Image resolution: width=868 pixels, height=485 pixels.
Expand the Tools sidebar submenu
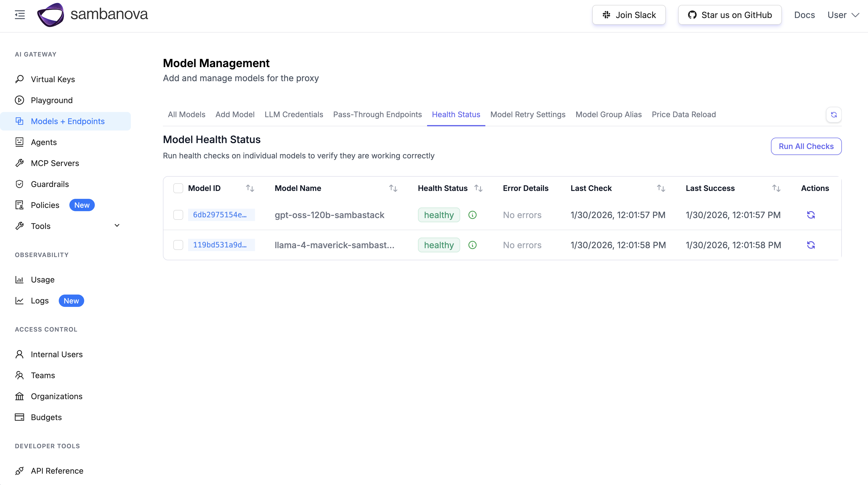[x=117, y=226]
